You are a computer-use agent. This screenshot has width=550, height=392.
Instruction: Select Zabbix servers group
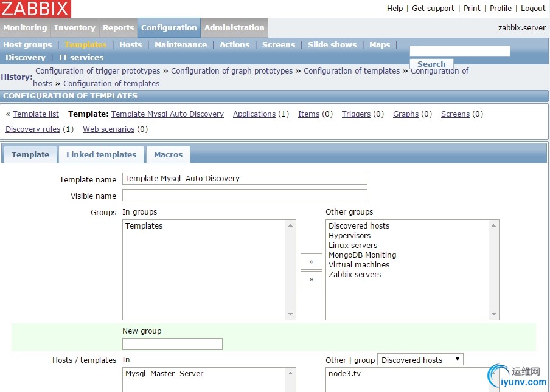tap(355, 275)
